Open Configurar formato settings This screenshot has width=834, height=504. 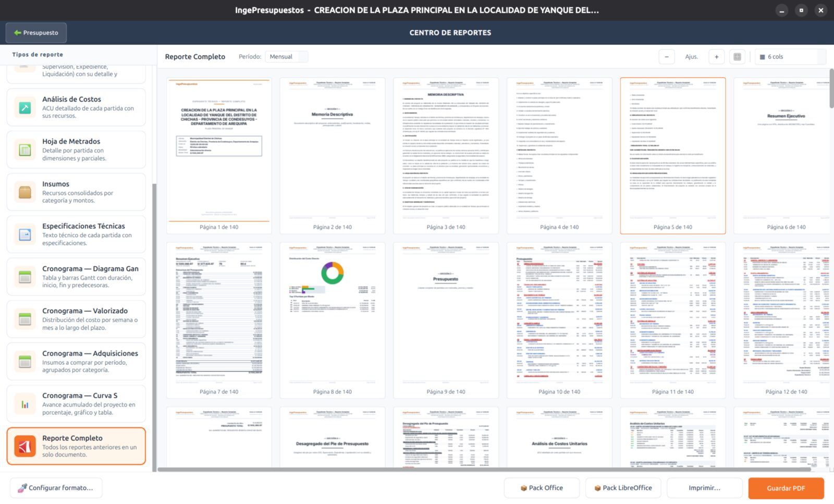[56, 488]
